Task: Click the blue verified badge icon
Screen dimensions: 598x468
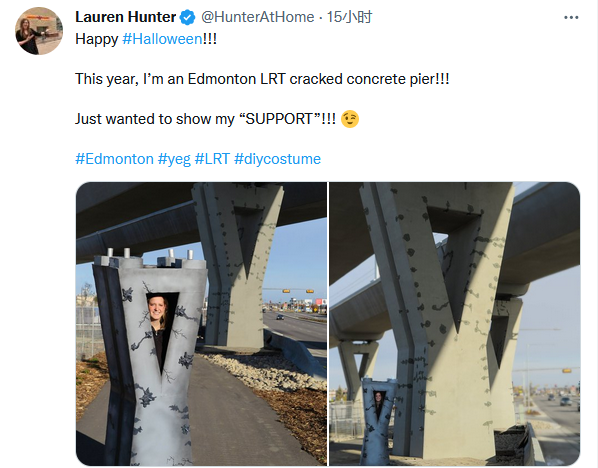Action: (187, 18)
